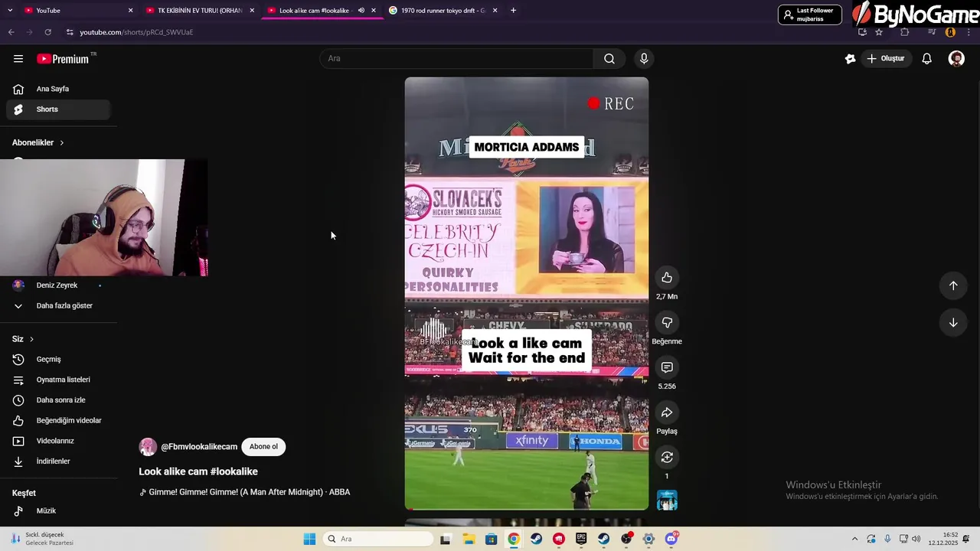Image resolution: width=980 pixels, height=551 pixels.
Task: Open Geçmiş history page
Action: click(x=60, y=360)
